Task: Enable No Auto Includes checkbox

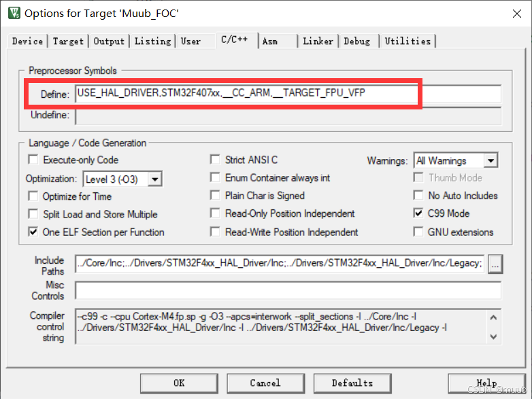Action: tap(418, 196)
